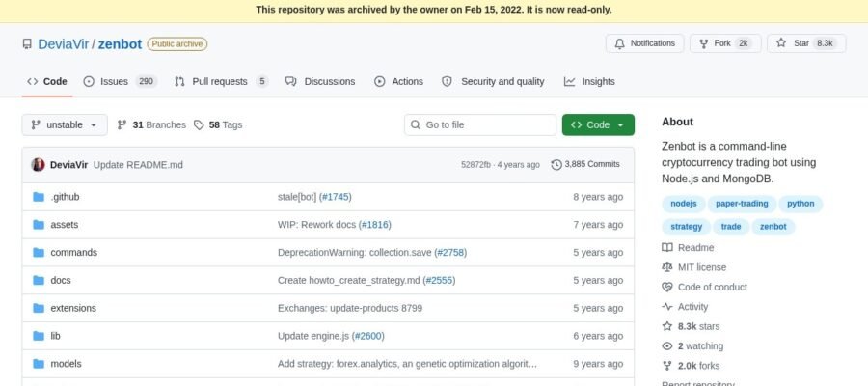Screen dimensions: 868x386
Task: Select the python topic tag
Action: [800, 204]
